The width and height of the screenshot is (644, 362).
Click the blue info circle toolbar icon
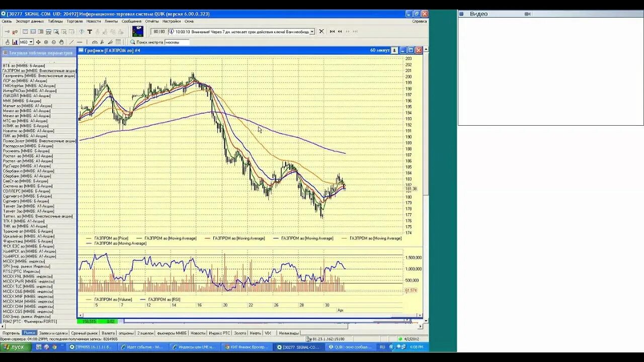point(82,32)
